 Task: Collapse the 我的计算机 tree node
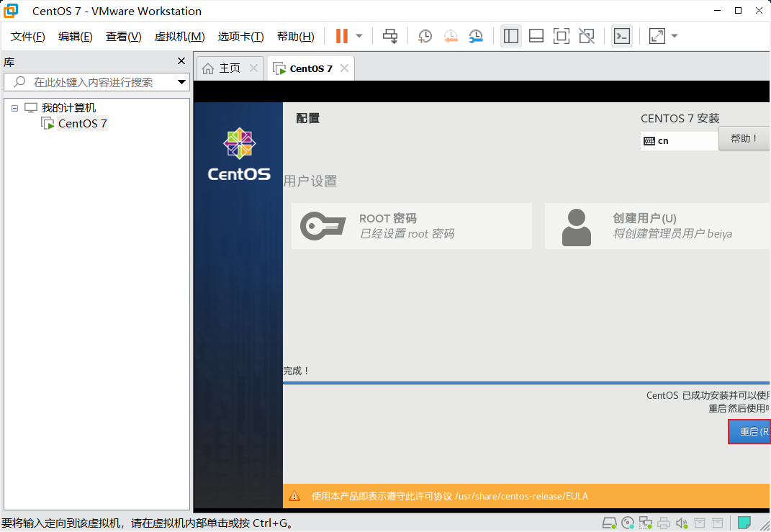(x=14, y=108)
